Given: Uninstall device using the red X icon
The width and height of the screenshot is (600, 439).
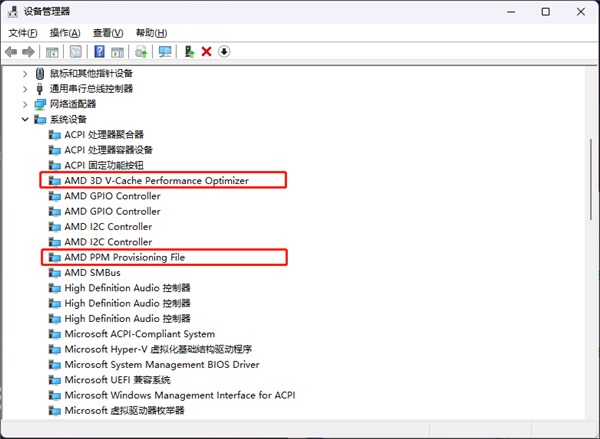Looking at the screenshot, I should (x=207, y=52).
